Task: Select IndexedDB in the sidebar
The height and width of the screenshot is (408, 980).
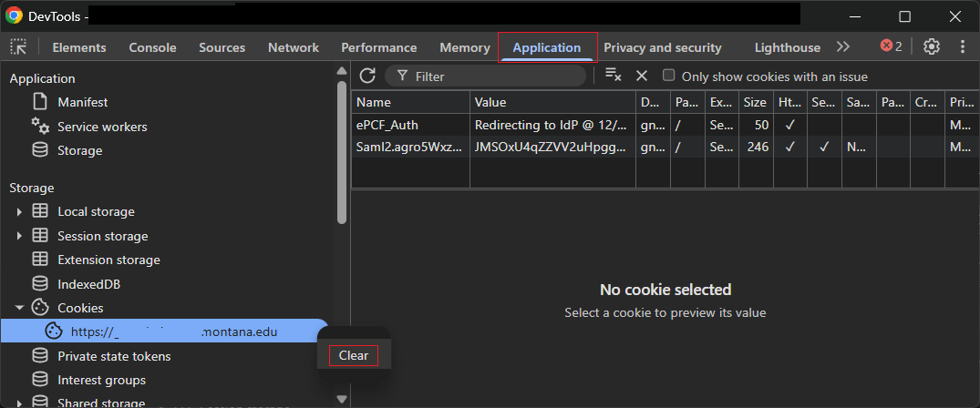Action: pos(88,284)
